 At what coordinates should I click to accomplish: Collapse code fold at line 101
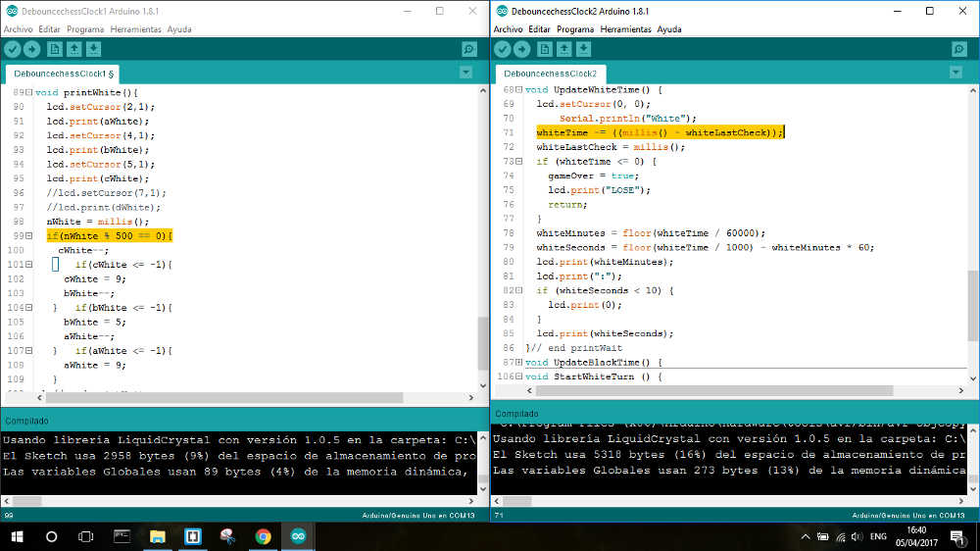pos(28,265)
